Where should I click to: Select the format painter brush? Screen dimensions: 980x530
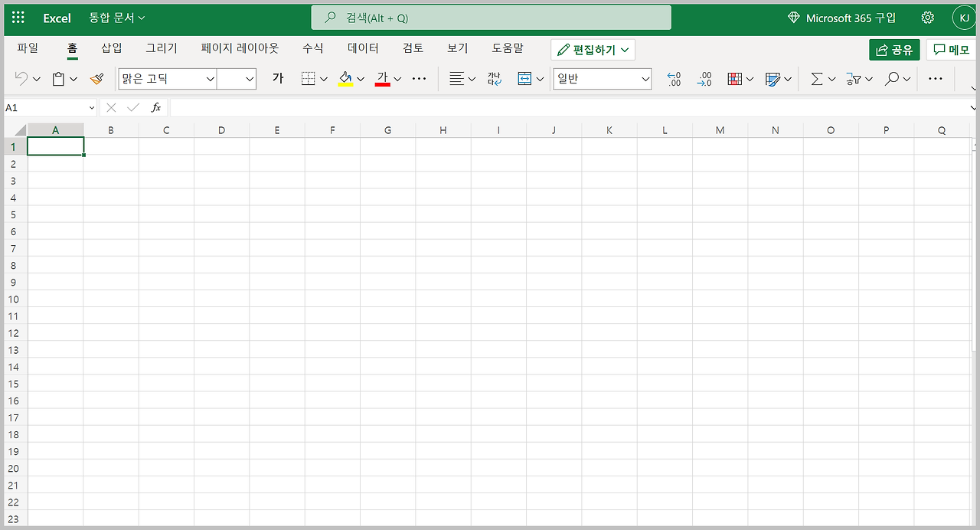pyautogui.click(x=96, y=79)
